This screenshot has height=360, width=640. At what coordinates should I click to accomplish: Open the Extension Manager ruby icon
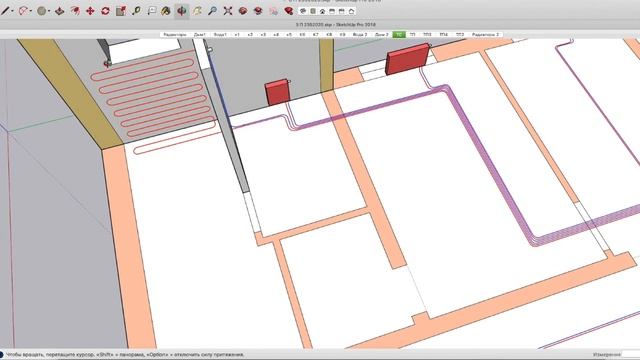289,11
